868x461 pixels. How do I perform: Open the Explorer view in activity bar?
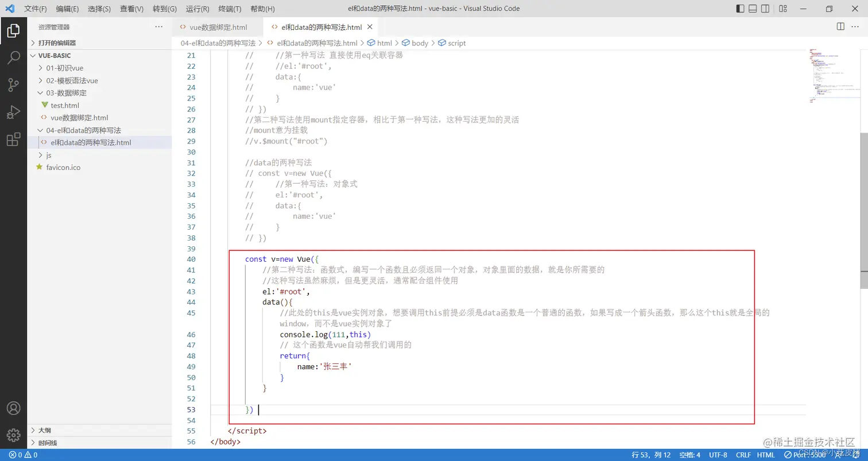pyautogui.click(x=13, y=31)
